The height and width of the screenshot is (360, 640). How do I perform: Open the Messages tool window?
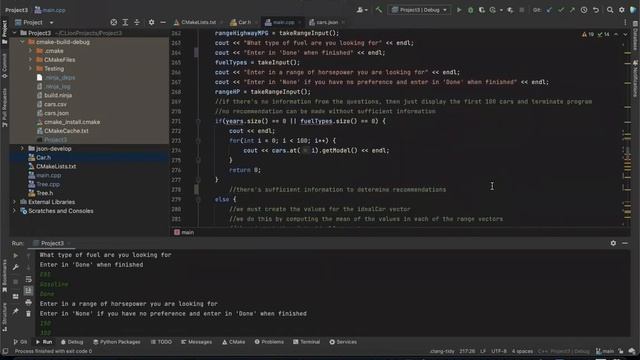196,342
